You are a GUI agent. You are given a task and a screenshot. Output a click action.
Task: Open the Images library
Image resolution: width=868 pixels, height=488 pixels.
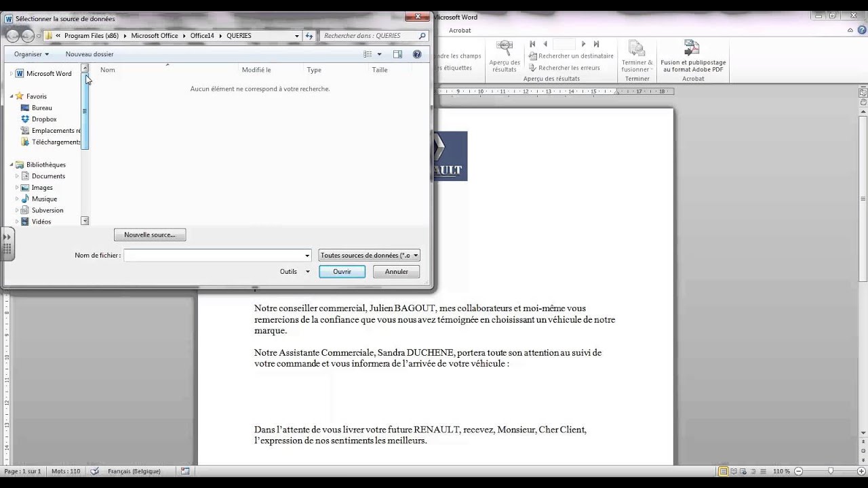coord(37,188)
